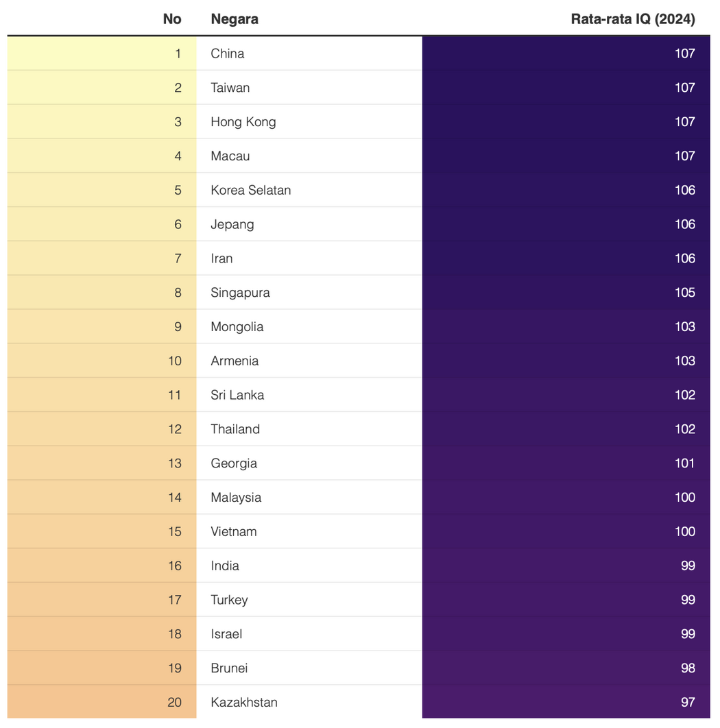The width and height of the screenshot is (720, 728).
Task: Select the China row name cell
Action: pyautogui.click(x=309, y=53)
